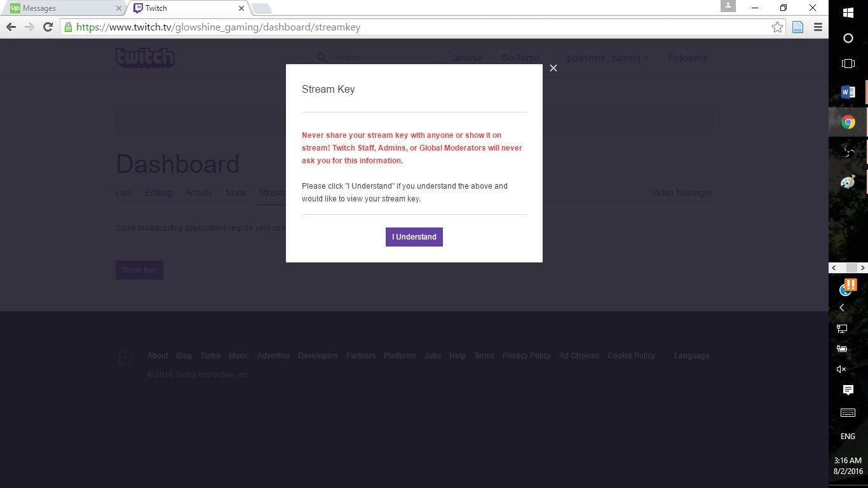Open a new browser tab
This screenshot has width=868, height=488.
click(262, 8)
